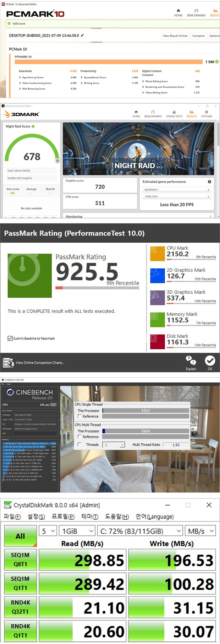
Task: Run the SEQ1M Q1T1 test
Action: [x=20, y=583]
